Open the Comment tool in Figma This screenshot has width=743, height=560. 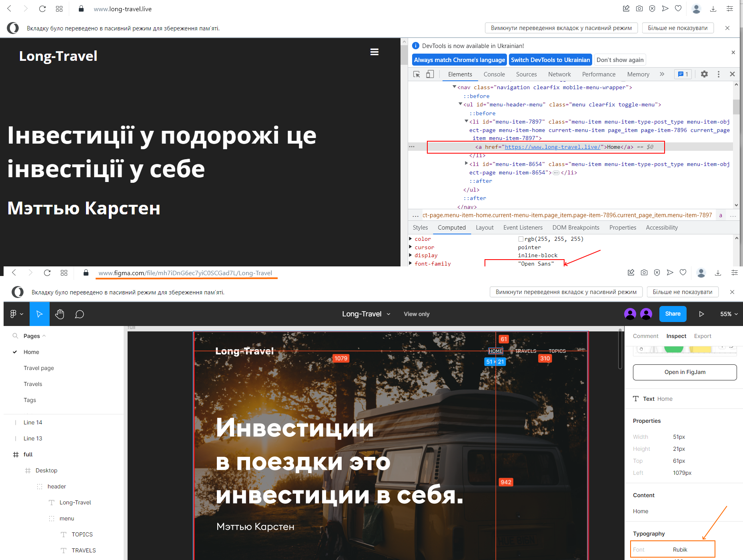pos(79,314)
